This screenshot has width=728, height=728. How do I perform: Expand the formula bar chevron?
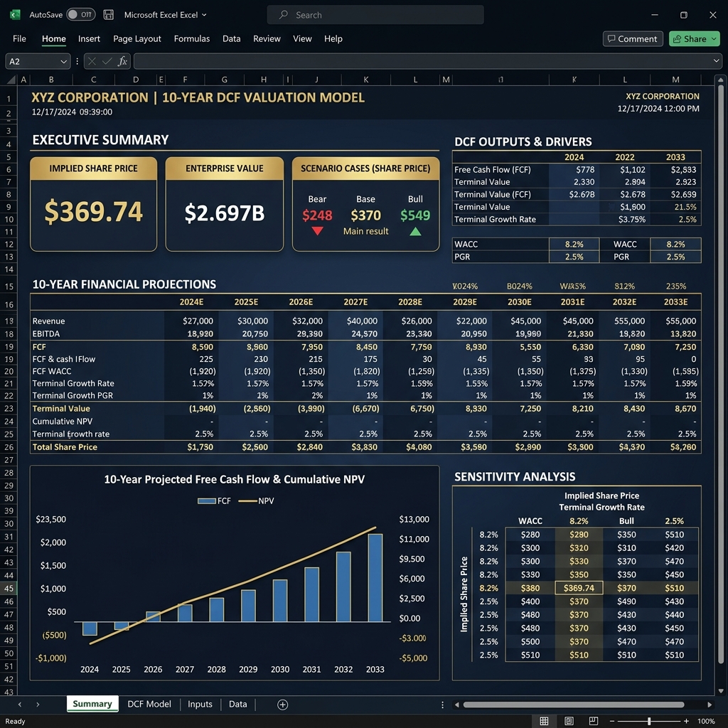(717, 61)
